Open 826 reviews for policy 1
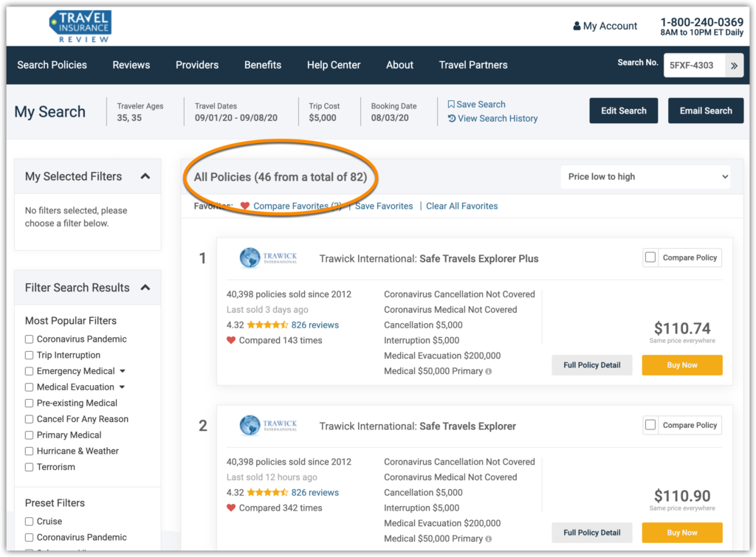The image size is (756, 557). (315, 325)
